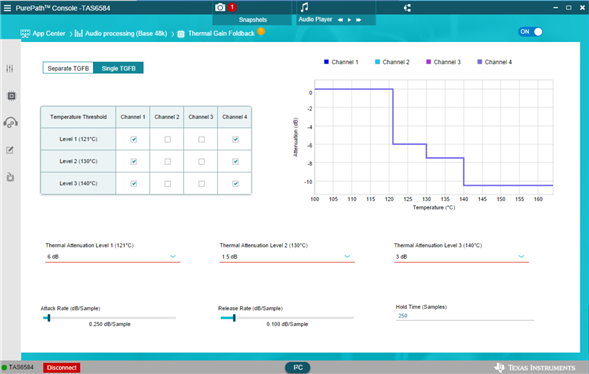
Task: Open the hamburger menu icon
Action: [x=7, y=8]
